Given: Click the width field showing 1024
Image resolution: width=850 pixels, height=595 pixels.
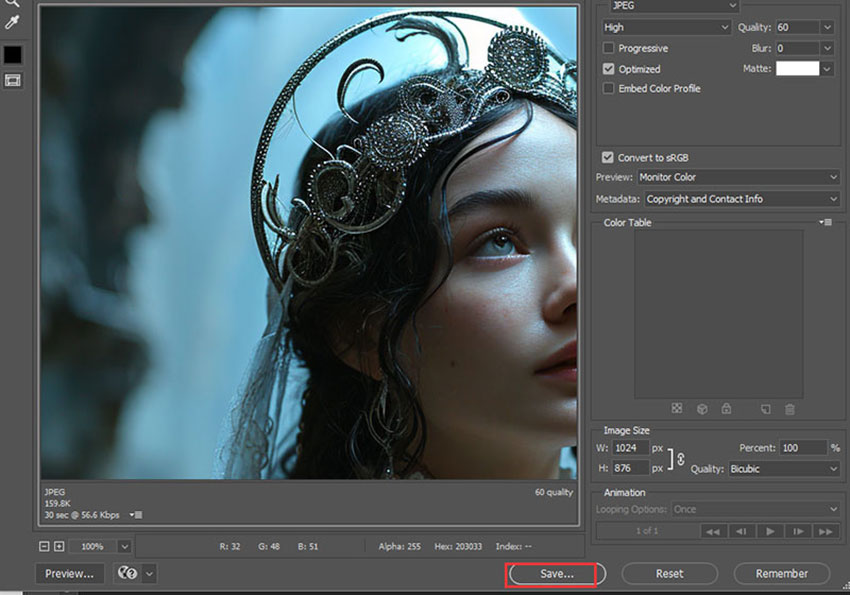Looking at the screenshot, I should (631, 448).
